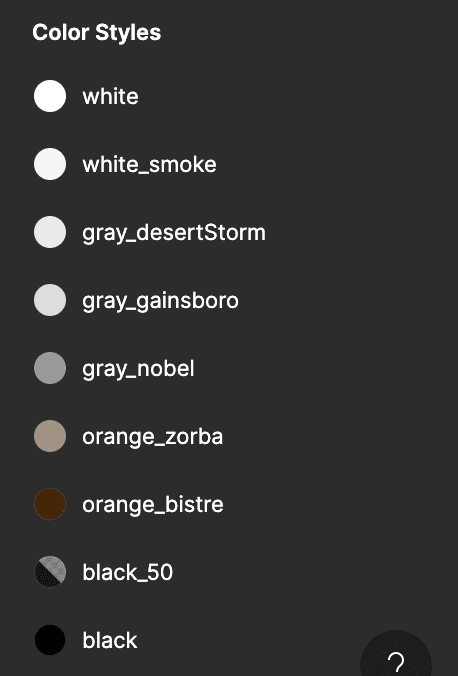This screenshot has height=676, width=458.
Task: Select the white_smoke color swatch
Action: (50, 164)
